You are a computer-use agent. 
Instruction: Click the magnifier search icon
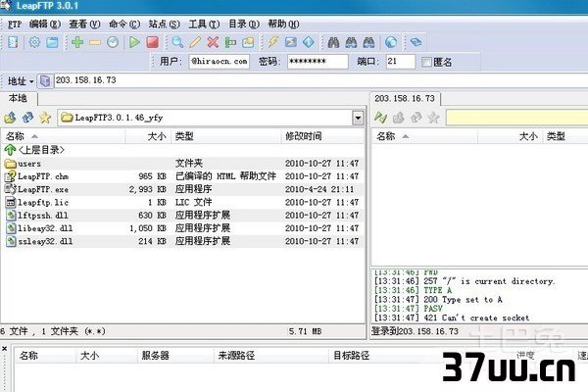[177, 42]
